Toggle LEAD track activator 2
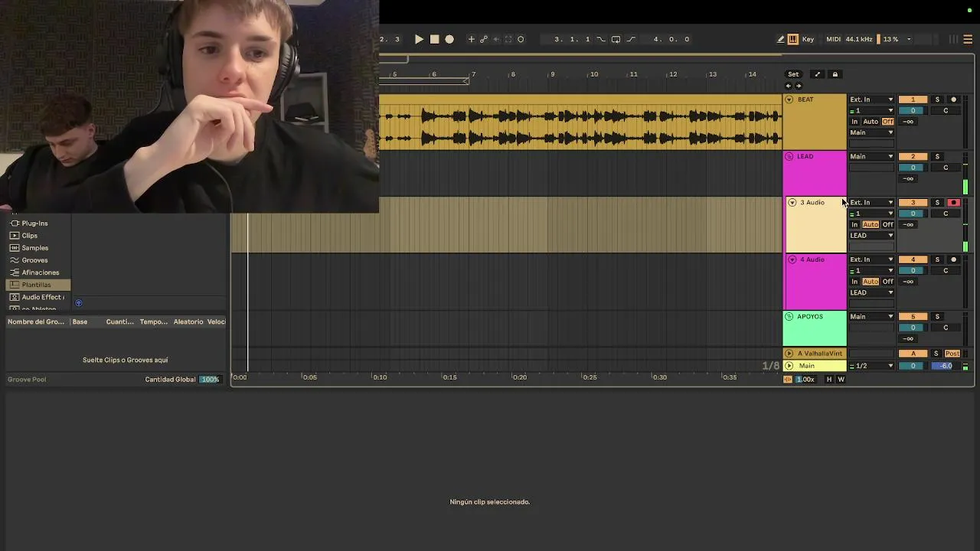Viewport: 980px width, 551px height. [x=913, y=156]
